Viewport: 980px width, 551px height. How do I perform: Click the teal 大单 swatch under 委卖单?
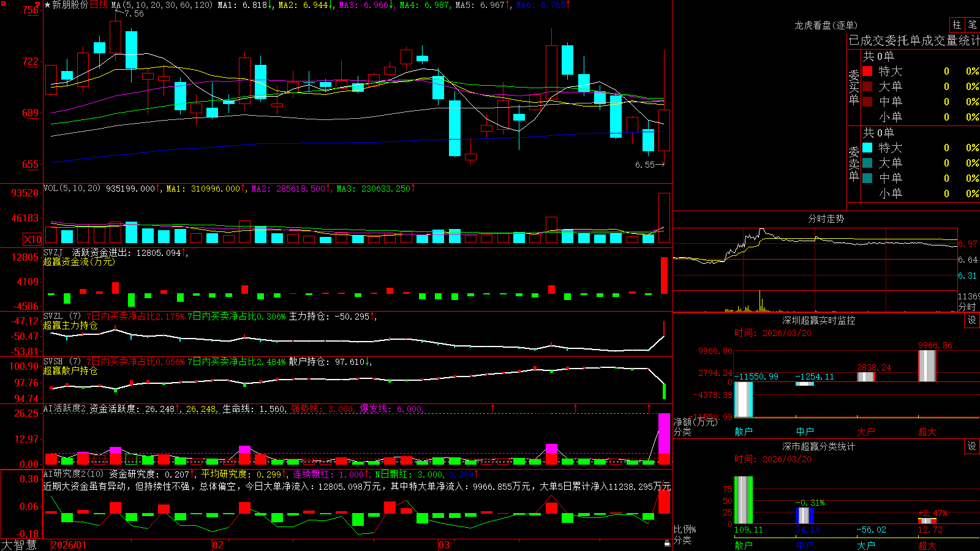[867, 163]
